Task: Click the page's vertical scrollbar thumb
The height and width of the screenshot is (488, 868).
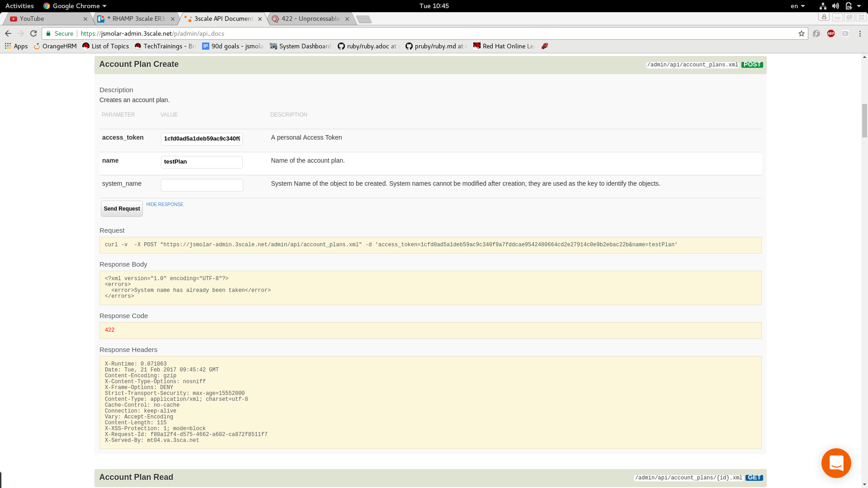Action: [x=864, y=120]
